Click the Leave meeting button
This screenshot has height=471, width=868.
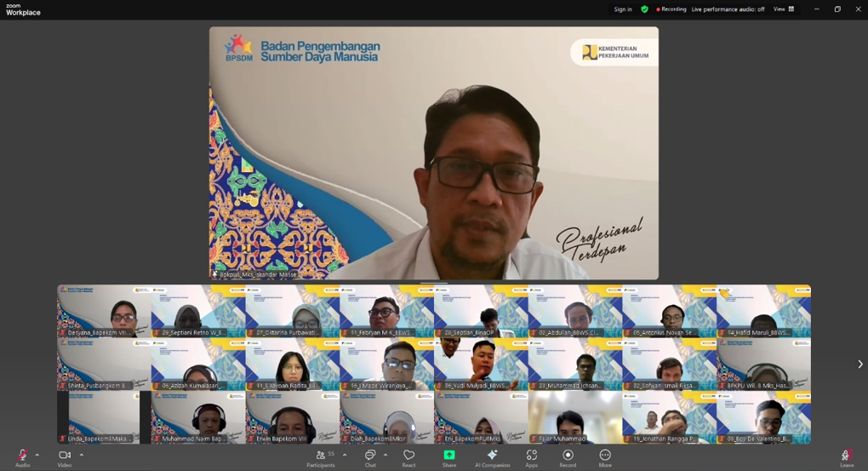[x=847, y=457]
